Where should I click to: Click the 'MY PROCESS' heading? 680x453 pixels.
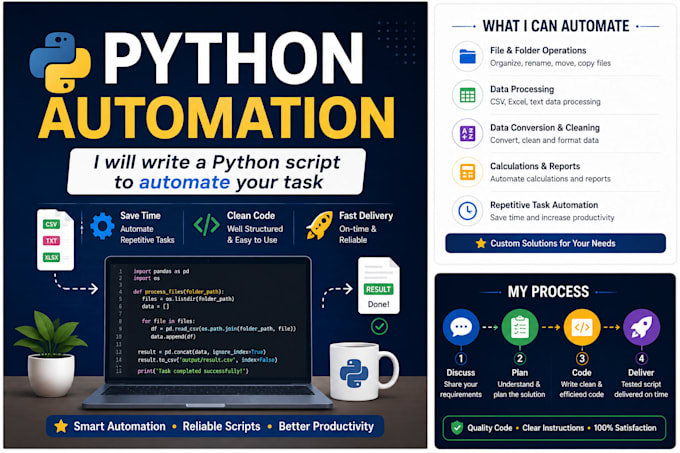pyautogui.click(x=548, y=291)
